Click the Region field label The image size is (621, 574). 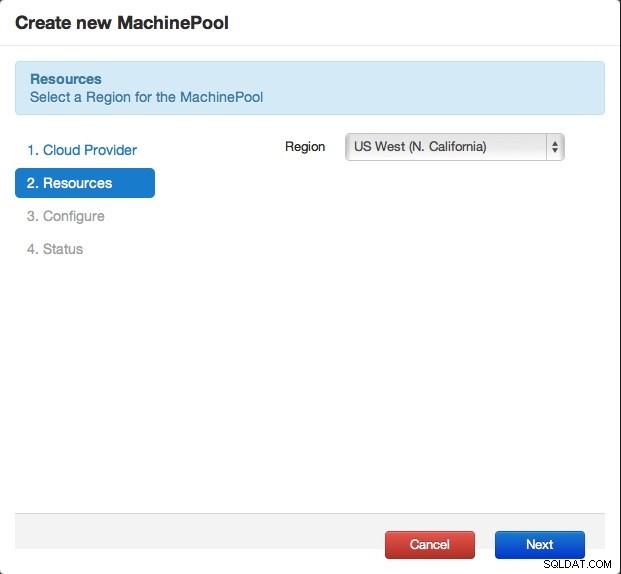(305, 147)
